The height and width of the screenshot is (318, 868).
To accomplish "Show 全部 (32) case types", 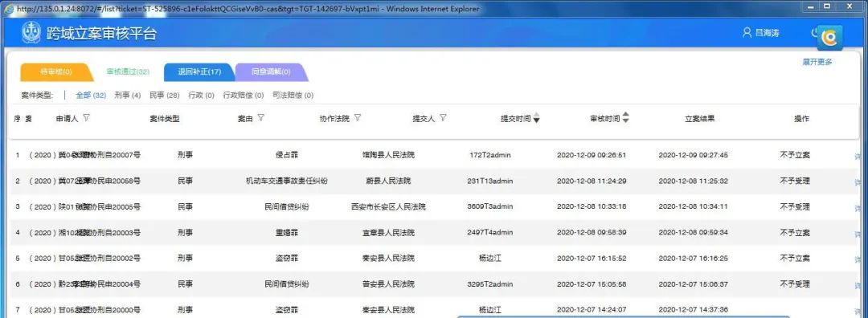I will (x=91, y=95).
